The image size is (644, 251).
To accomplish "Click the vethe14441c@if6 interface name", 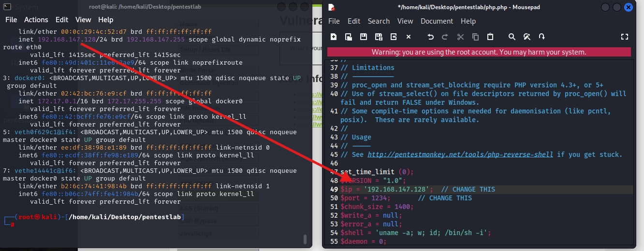I will pyautogui.click(x=45, y=170).
